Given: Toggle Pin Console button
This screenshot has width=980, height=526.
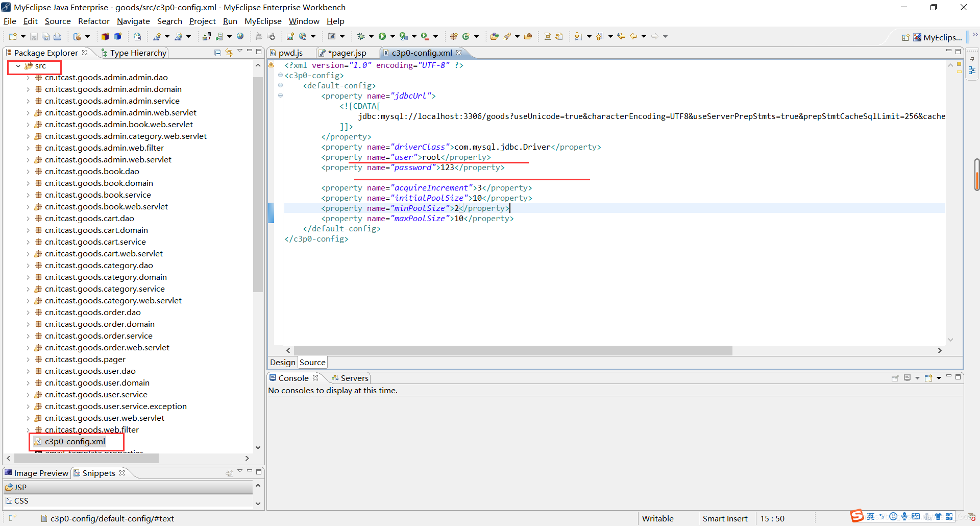Looking at the screenshot, I should point(895,378).
